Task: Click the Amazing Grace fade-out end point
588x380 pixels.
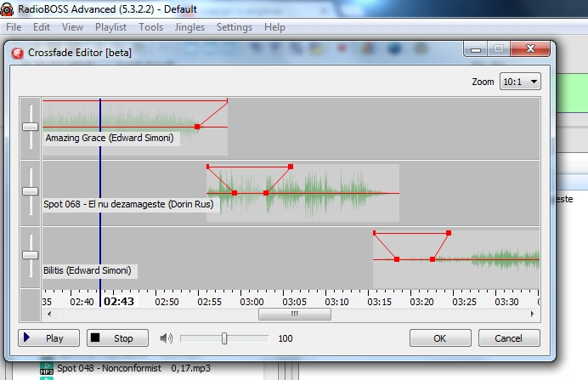Action: coord(197,127)
